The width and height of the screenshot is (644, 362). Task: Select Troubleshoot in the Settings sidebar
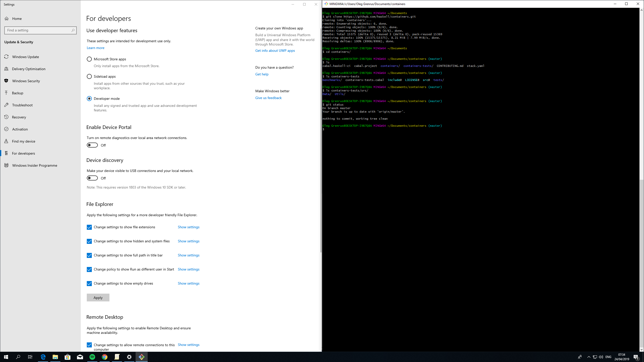(x=22, y=105)
